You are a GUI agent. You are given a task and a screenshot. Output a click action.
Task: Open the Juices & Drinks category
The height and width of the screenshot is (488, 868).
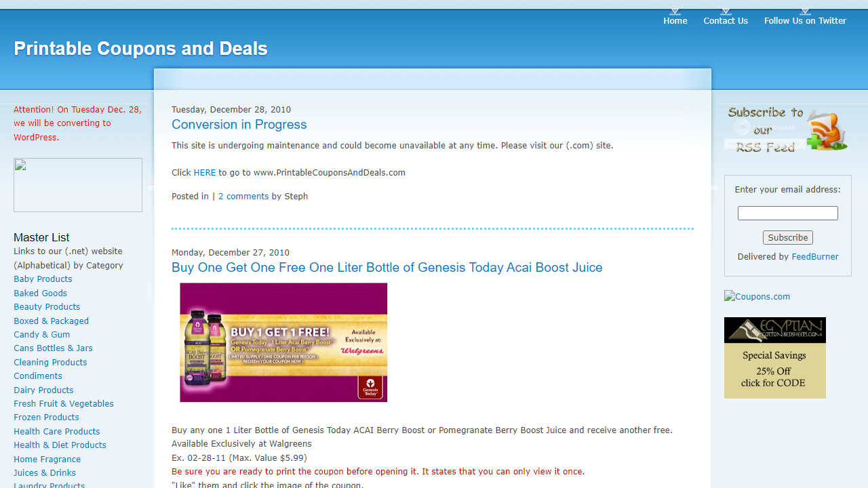pos(44,472)
